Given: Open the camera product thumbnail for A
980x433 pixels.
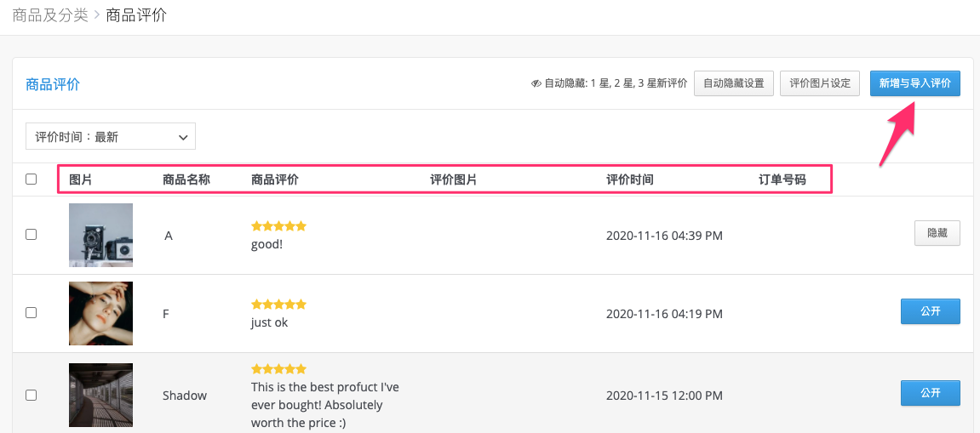Looking at the screenshot, I should [100, 235].
